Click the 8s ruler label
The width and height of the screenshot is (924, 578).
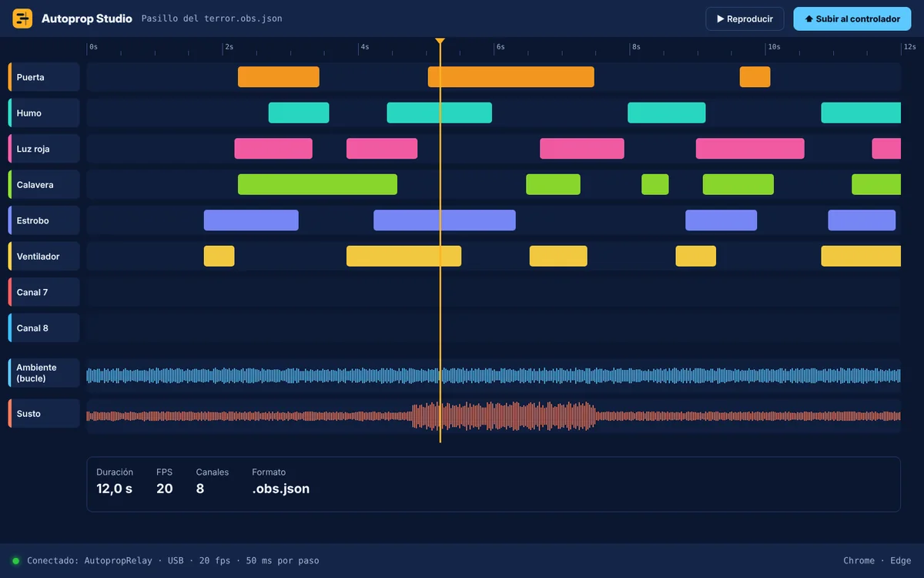point(636,47)
